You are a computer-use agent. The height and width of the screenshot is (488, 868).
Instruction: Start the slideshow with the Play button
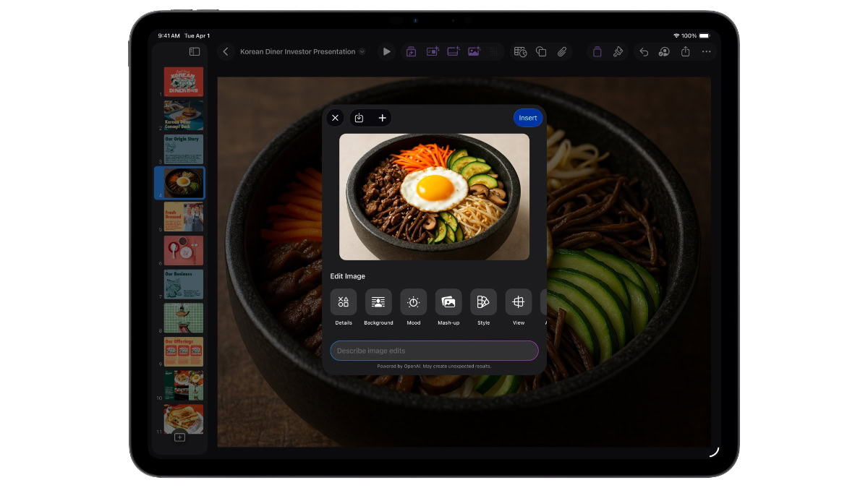(x=386, y=51)
